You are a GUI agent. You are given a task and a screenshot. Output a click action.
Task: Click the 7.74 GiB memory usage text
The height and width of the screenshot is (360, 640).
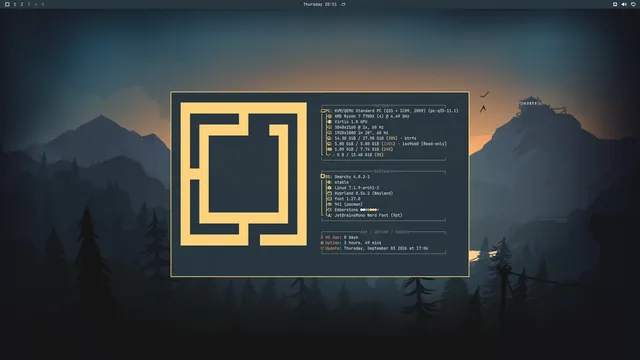(364, 149)
